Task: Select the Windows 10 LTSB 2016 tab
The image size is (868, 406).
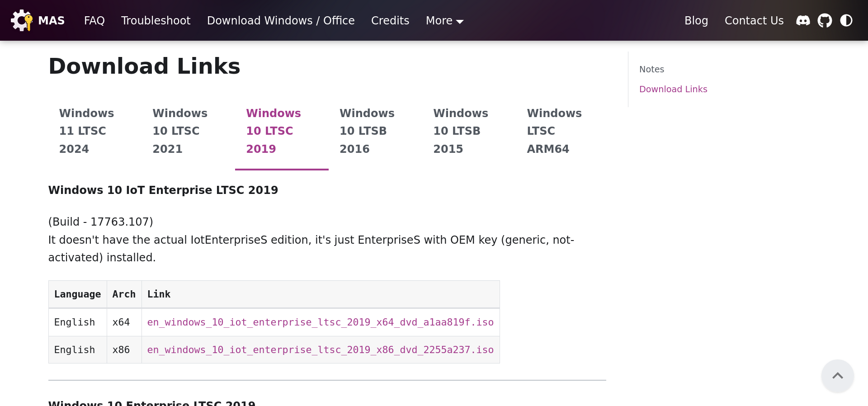Action: coord(367,131)
